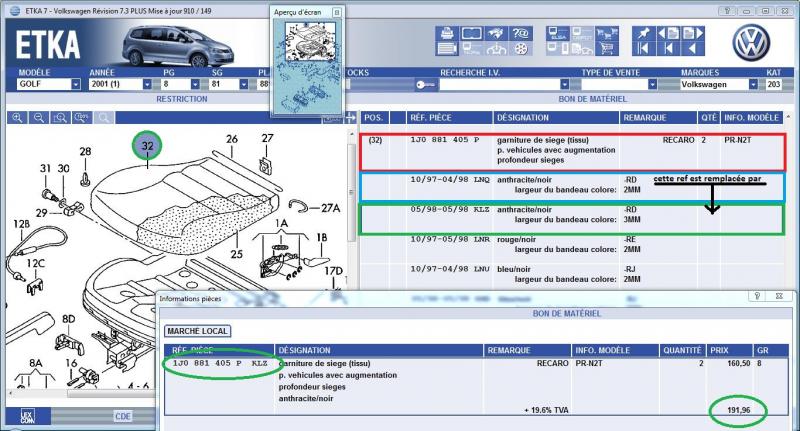
Task: Click the car download icon
Action: pos(496,49)
